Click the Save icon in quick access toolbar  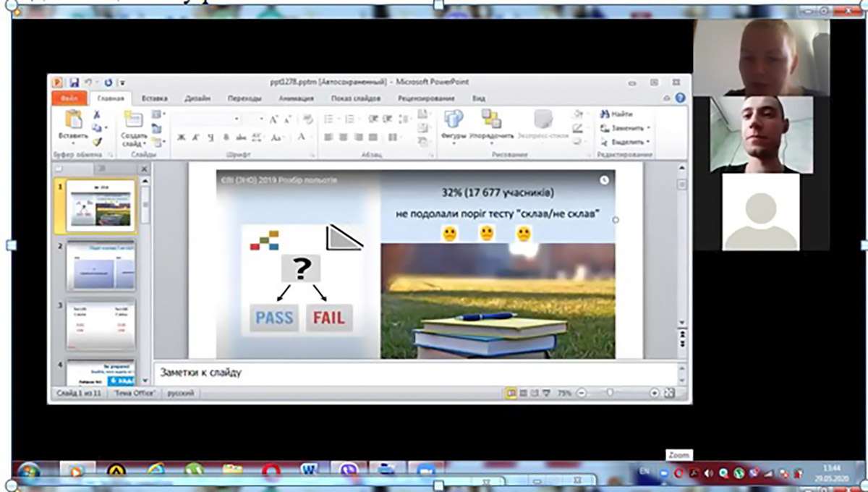74,82
